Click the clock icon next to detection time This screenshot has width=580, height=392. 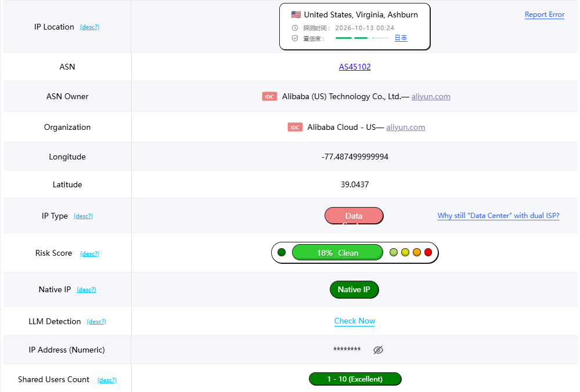[295, 28]
